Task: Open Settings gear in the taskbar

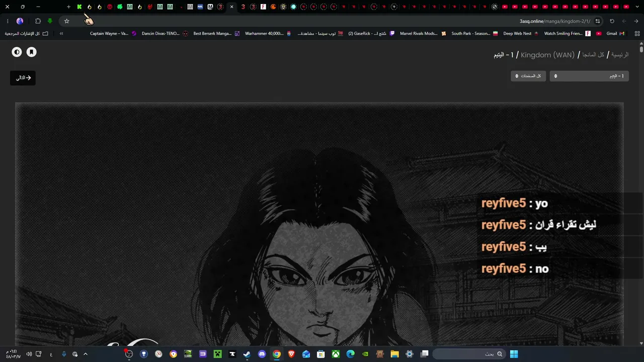Action: (x=410, y=354)
